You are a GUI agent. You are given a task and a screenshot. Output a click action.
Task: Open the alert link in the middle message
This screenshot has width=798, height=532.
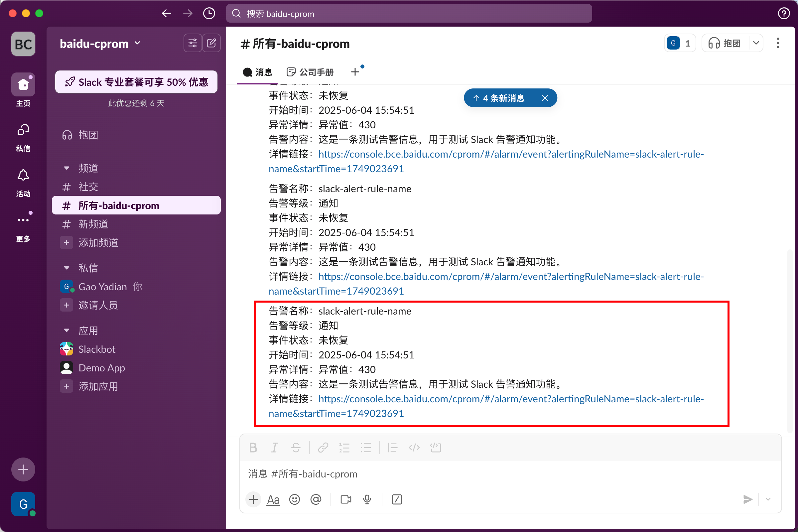(x=486, y=284)
